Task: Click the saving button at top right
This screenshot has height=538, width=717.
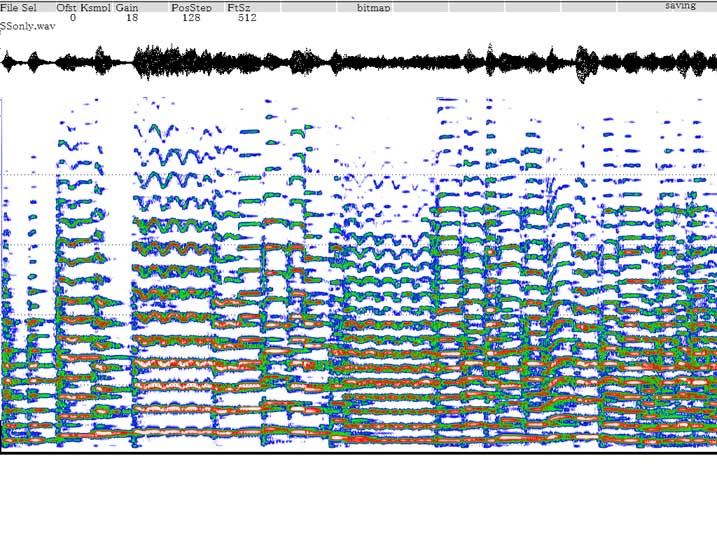Action: [x=680, y=6]
